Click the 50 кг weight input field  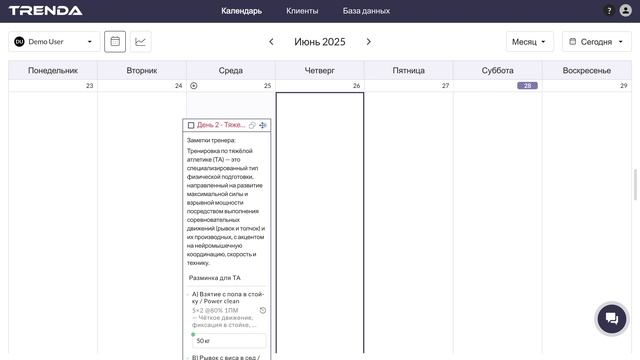[x=229, y=340]
